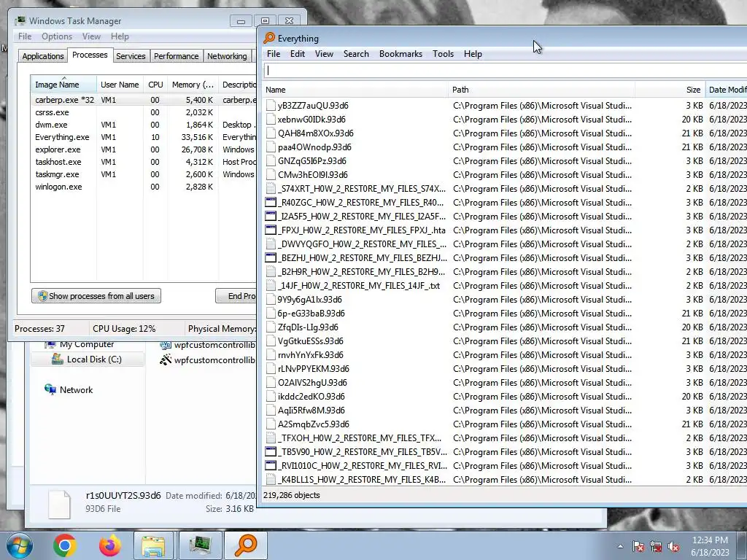Click first wpfcustomcontrollib file icon
The height and width of the screenshot is (560, 747).
tap(166, 345)
